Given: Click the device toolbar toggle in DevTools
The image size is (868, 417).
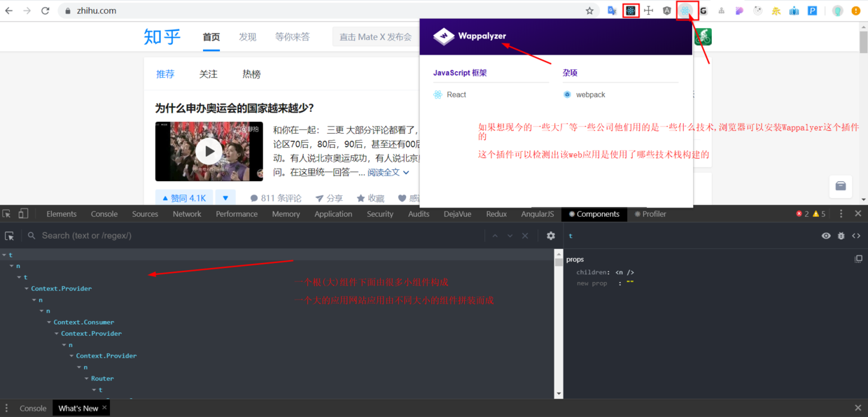Looking at the screenshot, I should pos(24,213).
